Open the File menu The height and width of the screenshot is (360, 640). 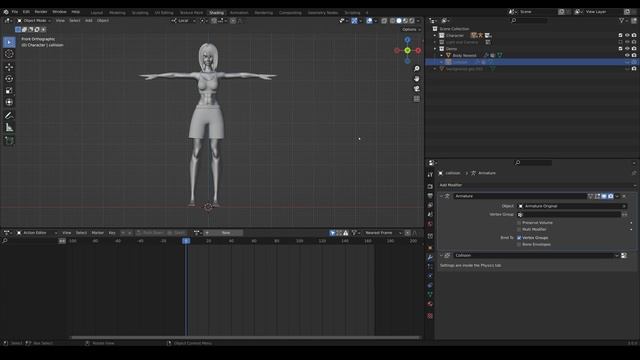pyautogui.click(x=15, y=12)
